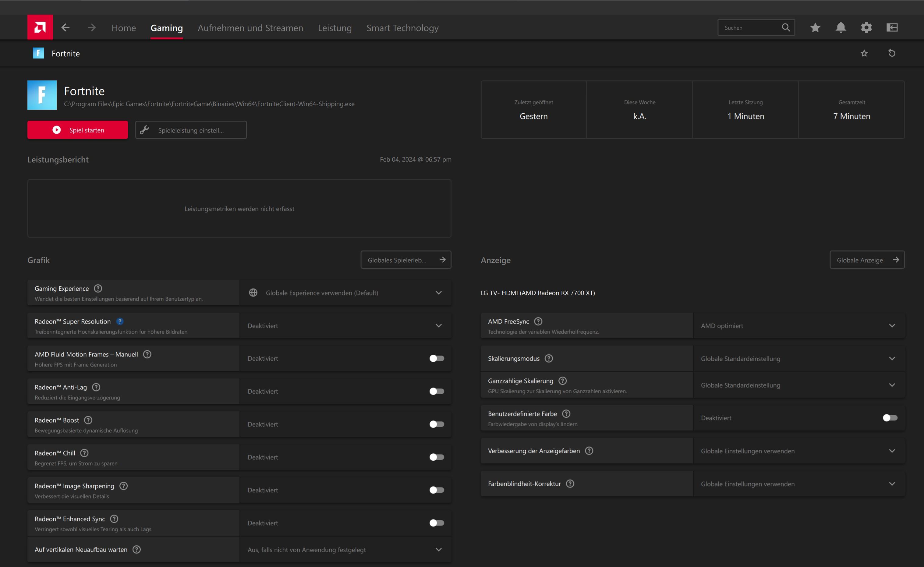Open help for Verbesserung der Anzeigefarben
The width and height of the screenshot is (924, 567).
click(x=589, y=451)
